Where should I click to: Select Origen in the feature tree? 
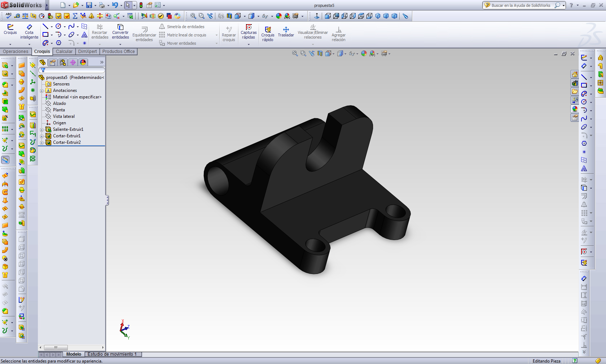click(60, 123)
